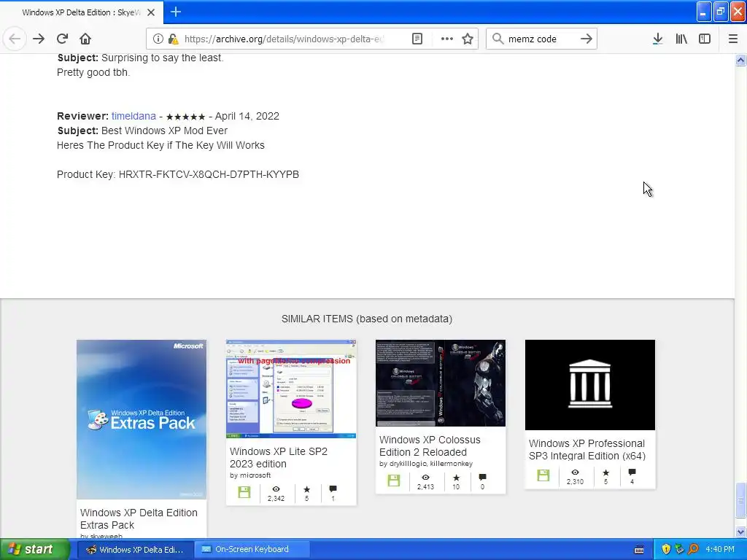Click search field containing 'memz code'
The height and width of the screenshot is (560, 747).
541,39
